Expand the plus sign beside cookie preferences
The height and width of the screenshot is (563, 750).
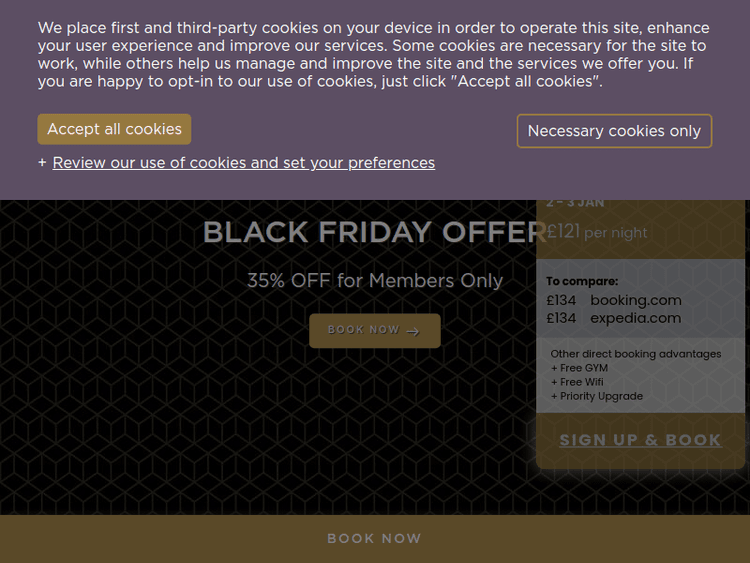[42, 163]
